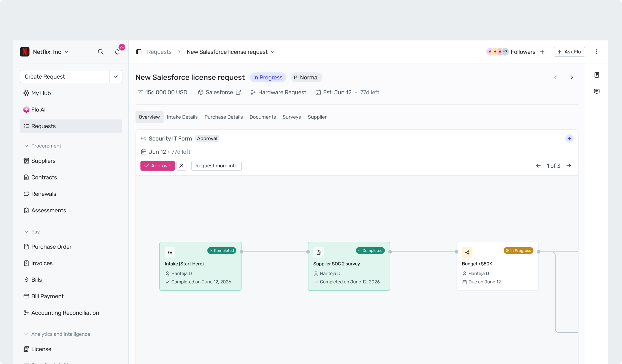Open Purchase Order in sidebar

point(71,247)
